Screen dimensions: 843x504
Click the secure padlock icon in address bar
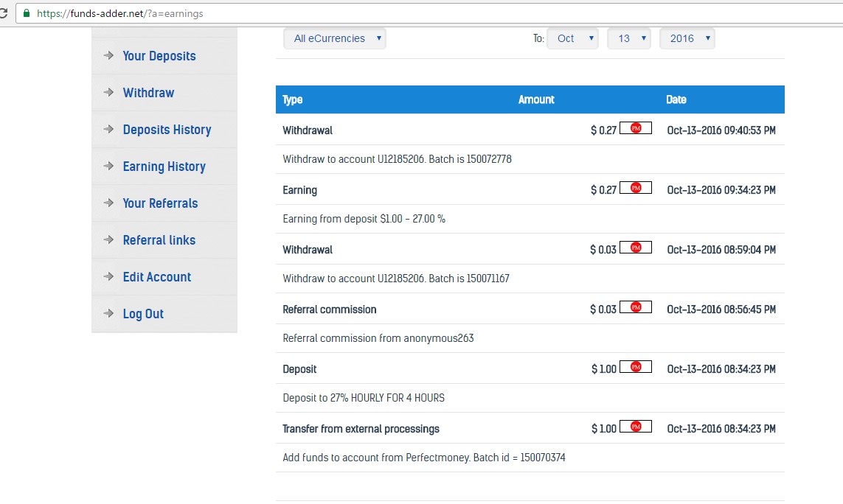click(27, 13)
